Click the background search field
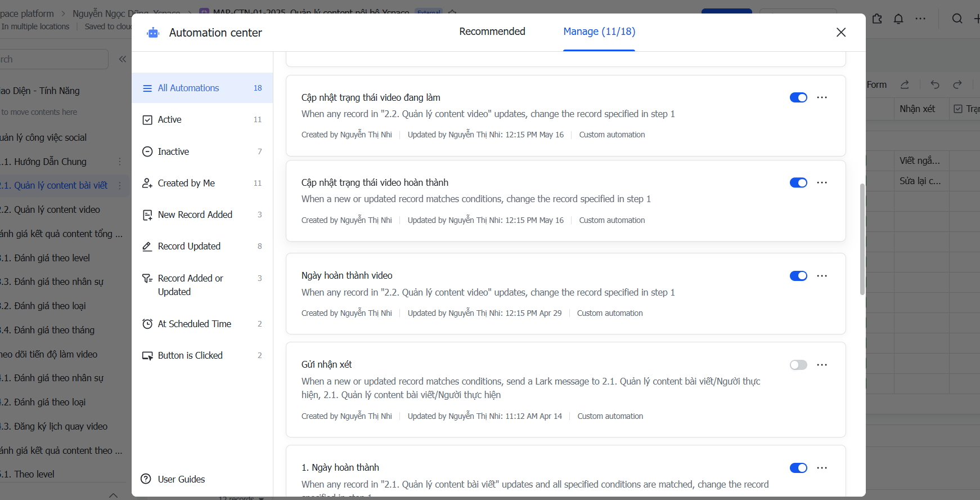 pos(54,59)
